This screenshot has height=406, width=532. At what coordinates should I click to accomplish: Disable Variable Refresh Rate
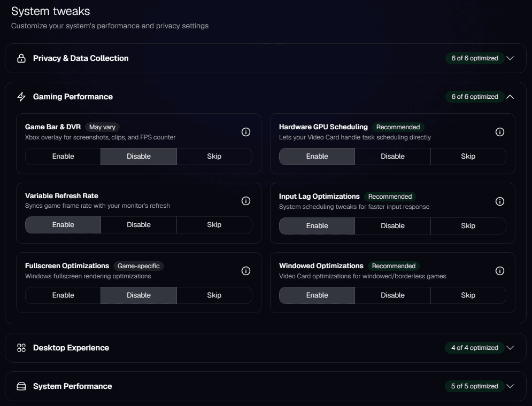pyautogui.click(x=139, y=225)
